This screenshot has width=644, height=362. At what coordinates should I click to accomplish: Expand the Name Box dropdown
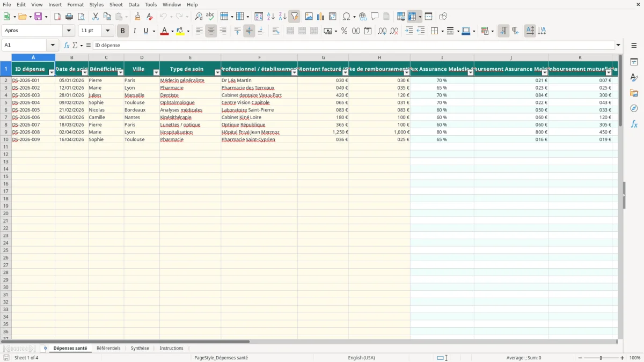(x=53, y=46)
